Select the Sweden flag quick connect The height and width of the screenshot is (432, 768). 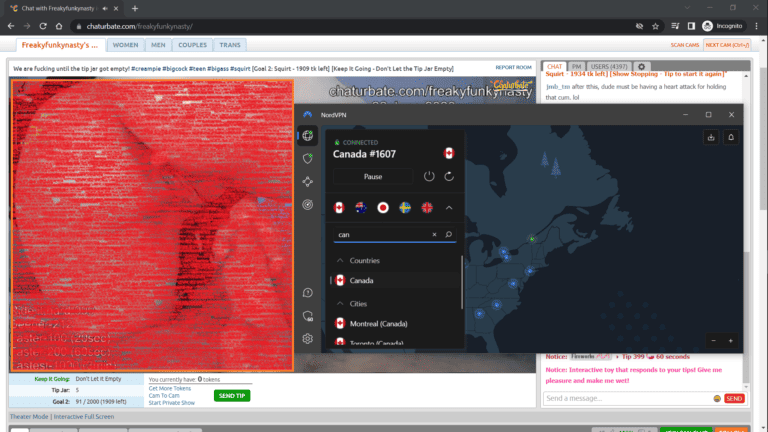pyautogui.click(x=406, y=208)
